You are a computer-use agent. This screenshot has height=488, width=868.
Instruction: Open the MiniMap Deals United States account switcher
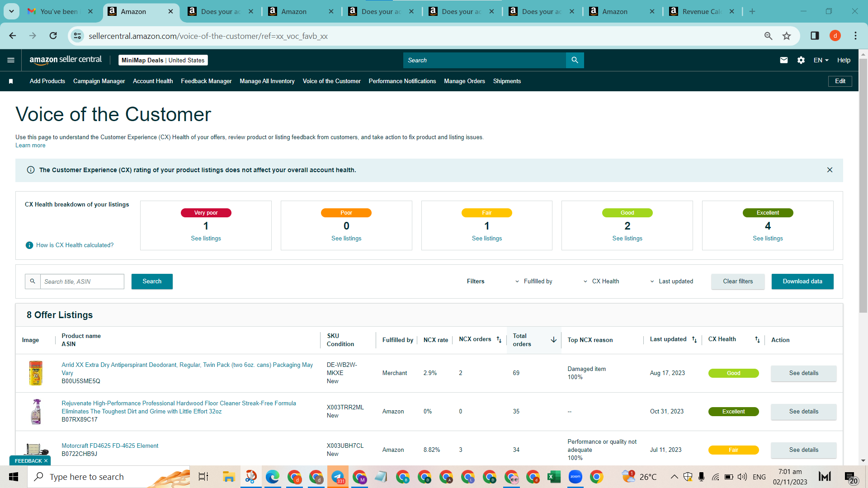pos(163,60)
